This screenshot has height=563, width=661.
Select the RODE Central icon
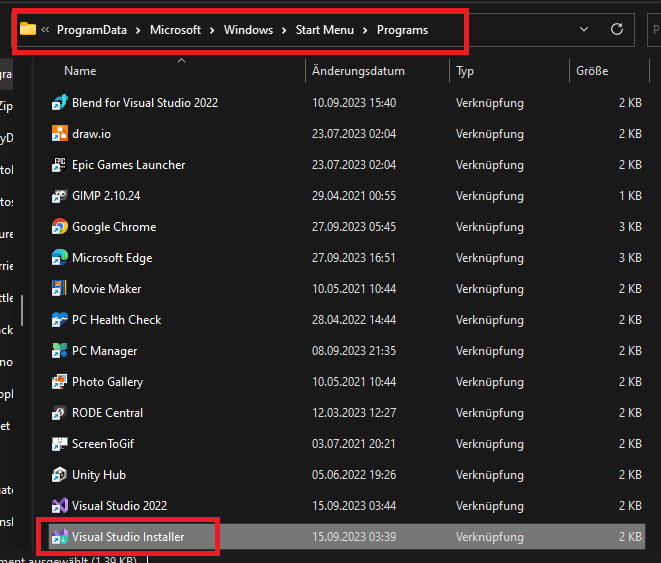point(59,413)
